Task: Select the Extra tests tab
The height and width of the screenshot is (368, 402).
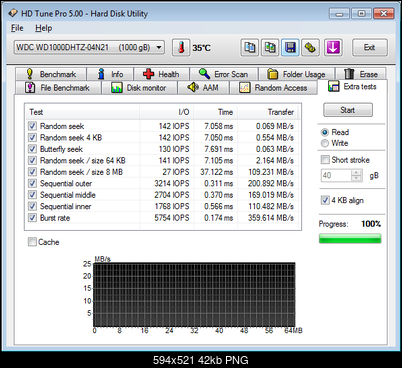Action: (x=352, y=87)
